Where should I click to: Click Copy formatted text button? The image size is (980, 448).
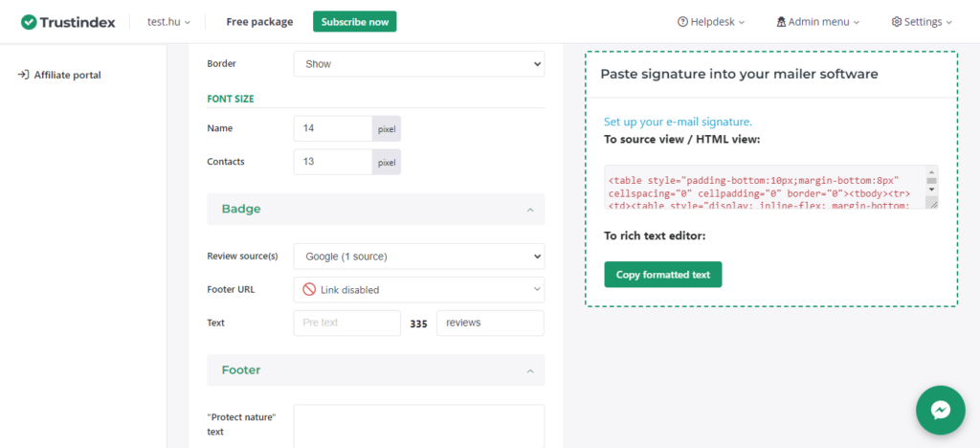click(x=662, y=275)
